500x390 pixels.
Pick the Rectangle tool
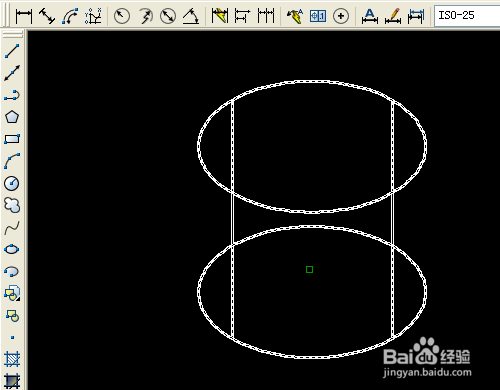click(12, 139)
